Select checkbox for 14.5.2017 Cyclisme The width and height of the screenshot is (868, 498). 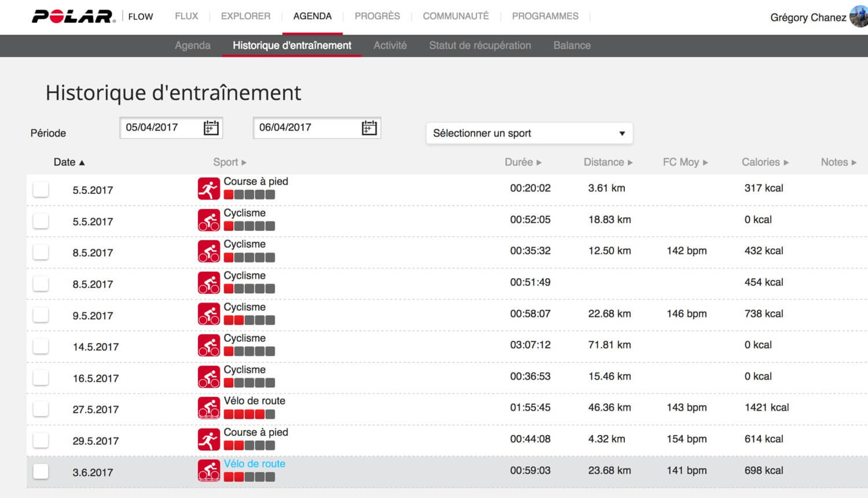41,346
